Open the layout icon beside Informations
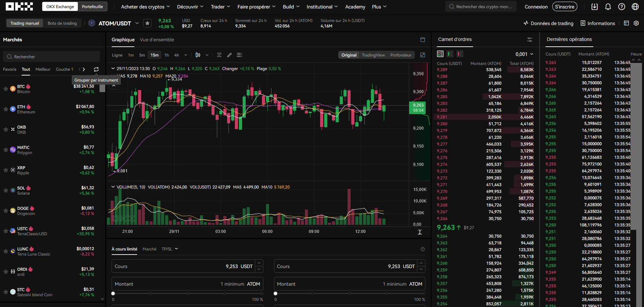The height and width of the screenshot is (307, 644). click(x=626, y=23)
